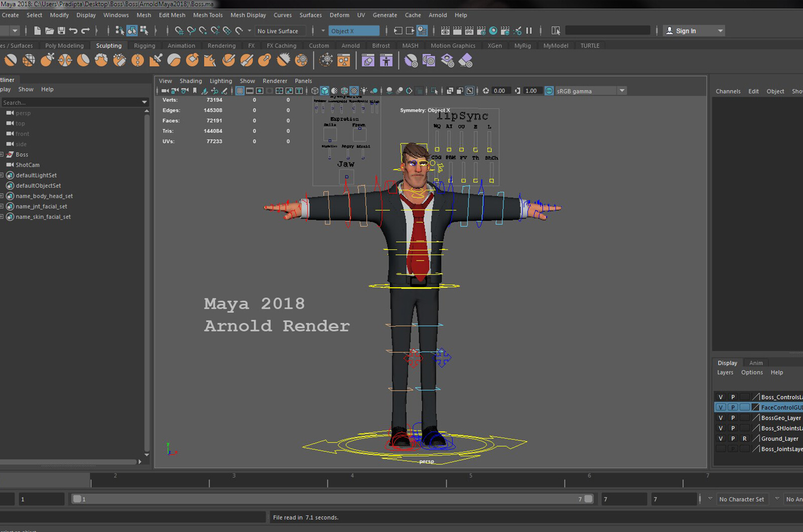Viewport: 803px width, 532px height.
Task: Select the Smooth sculpting tool
Action: (x=29, y=60)
